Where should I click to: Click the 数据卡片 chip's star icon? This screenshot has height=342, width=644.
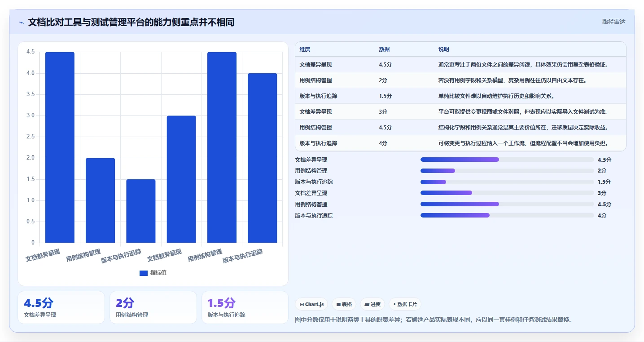394,304
